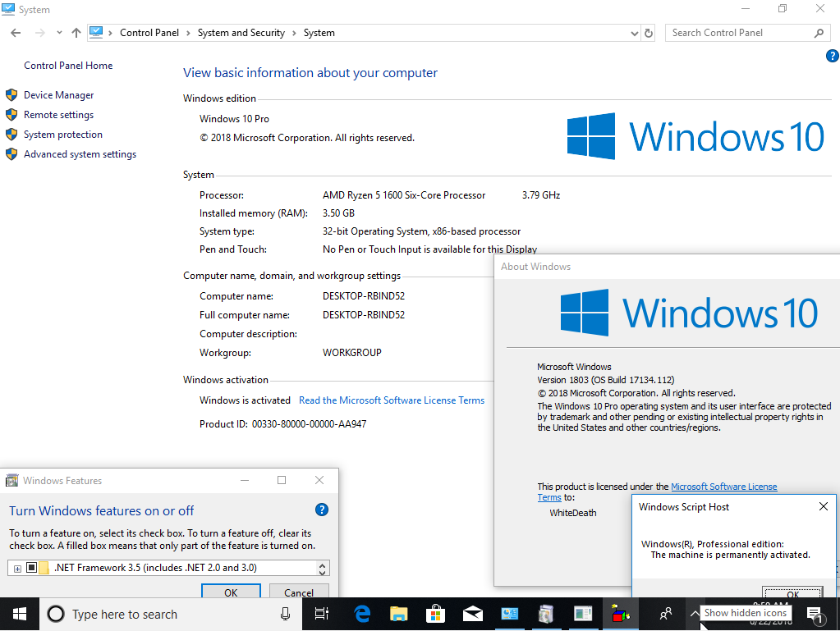This screenshot has width=840, height=631.
Task: Click the computer icon in the address bar
Action: click(x=96, y=33)
